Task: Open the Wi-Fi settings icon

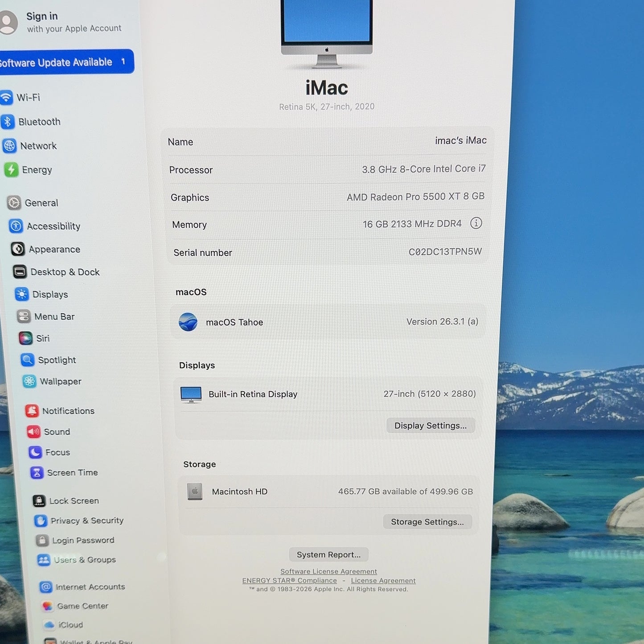Action: pos(6,97)
